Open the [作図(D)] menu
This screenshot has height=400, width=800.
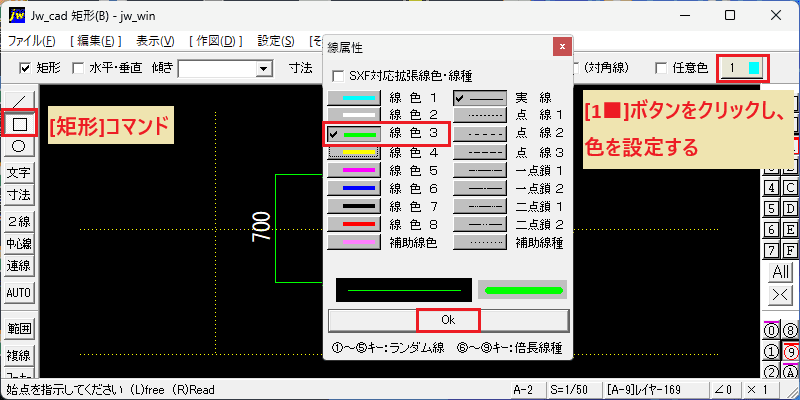(x=215, y=41)
